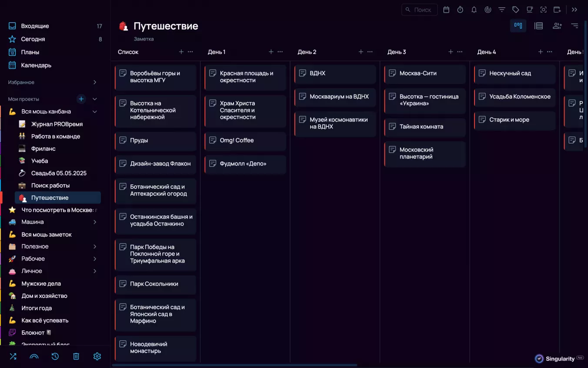Open Работа в команде project

(x=57, y=136)
